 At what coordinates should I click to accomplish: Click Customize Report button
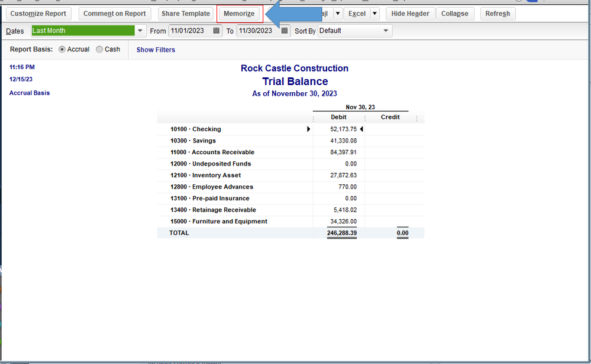point(38,14)
